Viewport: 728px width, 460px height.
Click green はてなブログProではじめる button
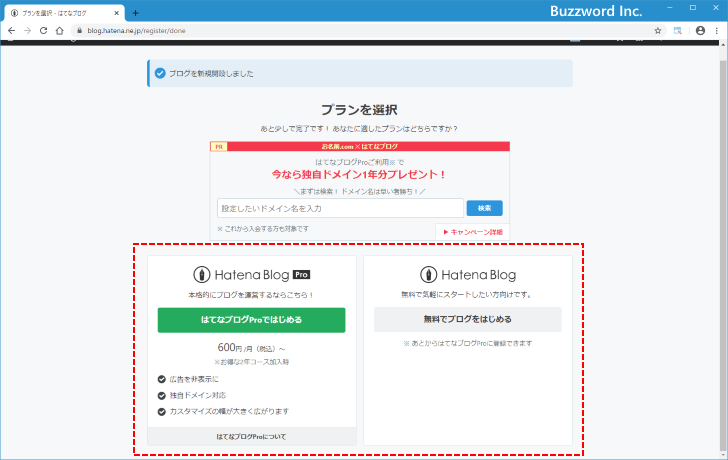click(x=251, y=320)
